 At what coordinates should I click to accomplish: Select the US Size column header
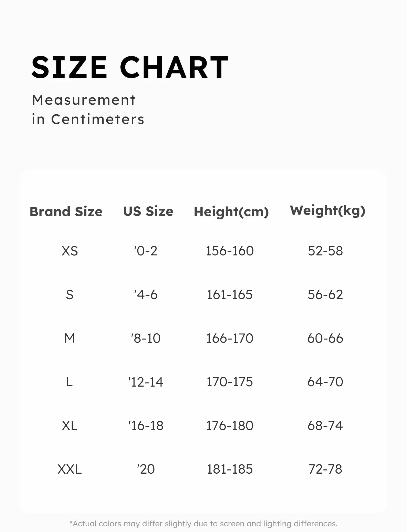click(x=148, y=211)
